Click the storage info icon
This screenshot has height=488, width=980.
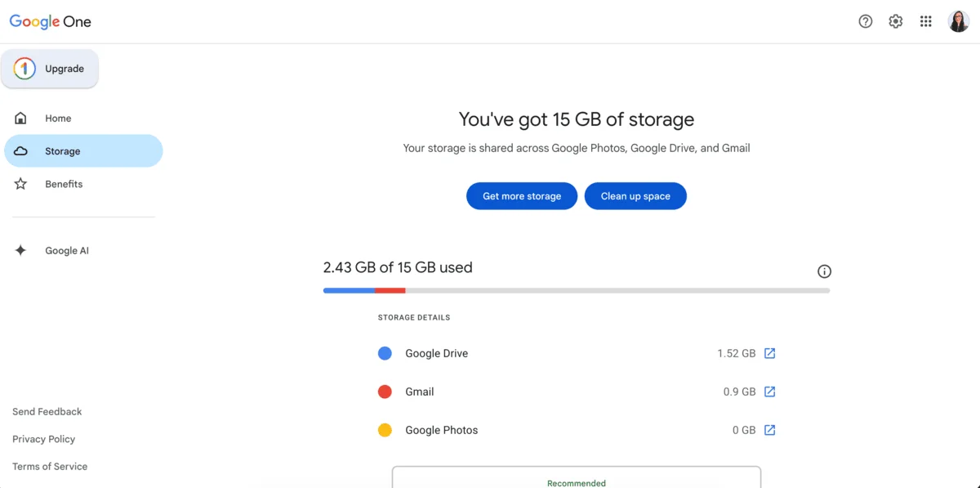pyautogui.click(x=824, y=271)
